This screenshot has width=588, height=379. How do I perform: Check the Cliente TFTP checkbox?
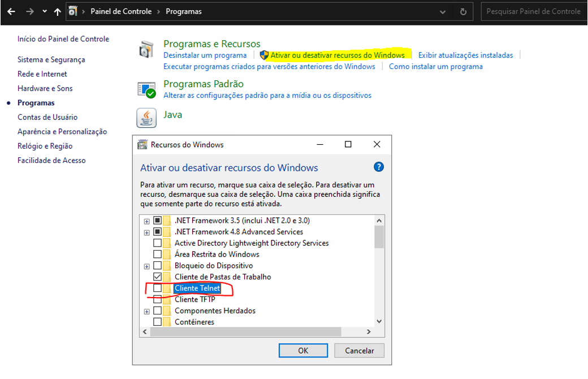158,300
